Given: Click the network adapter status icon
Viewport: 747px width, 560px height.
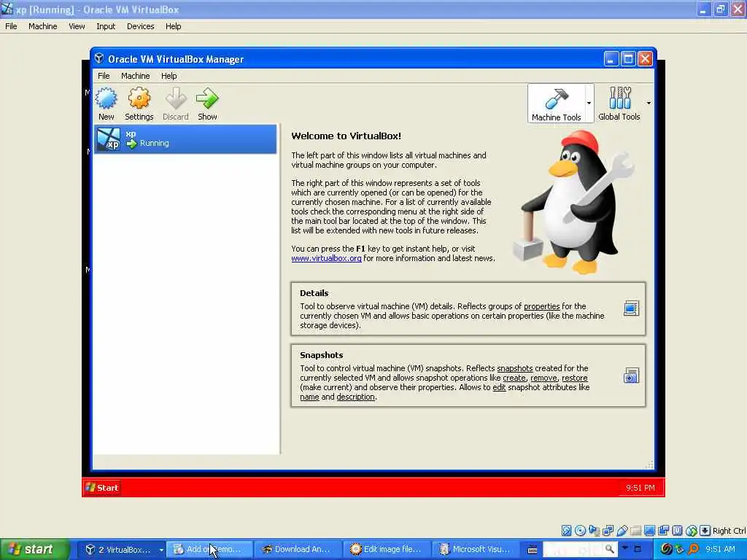Looking at the screenshot, I should (608, 531).
